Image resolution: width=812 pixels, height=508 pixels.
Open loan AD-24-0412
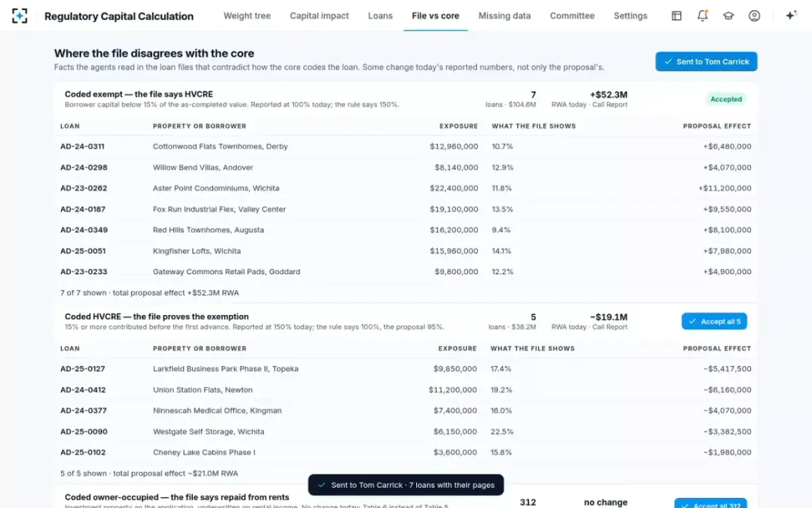pyautogui.click(x=83, y=390)
